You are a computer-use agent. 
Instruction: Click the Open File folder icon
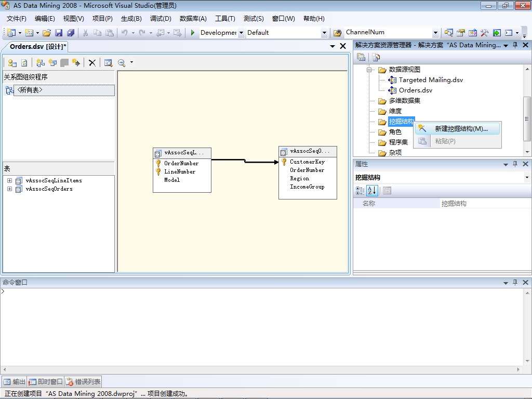click(x=47, y=33)
